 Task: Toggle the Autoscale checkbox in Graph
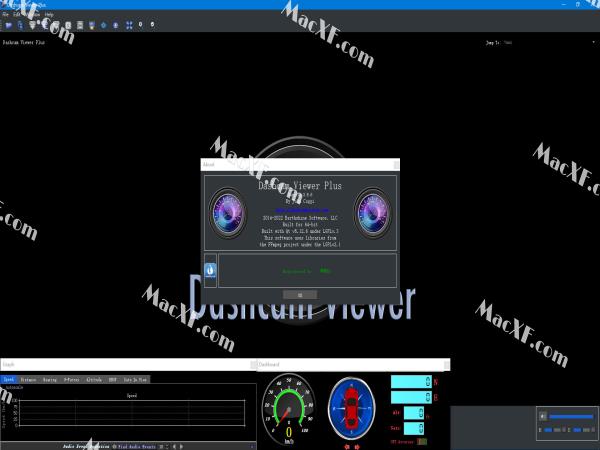13,387
